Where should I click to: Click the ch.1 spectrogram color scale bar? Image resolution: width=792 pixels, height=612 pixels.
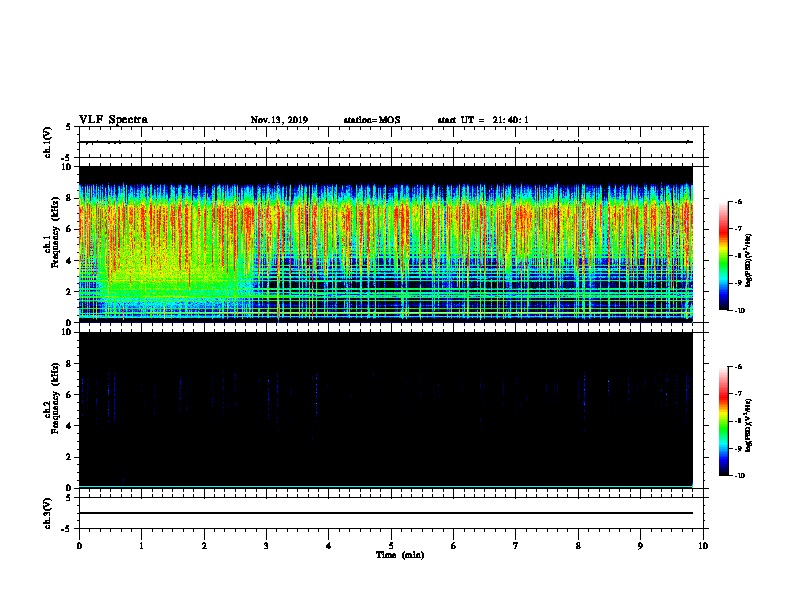tap(723, 256)
